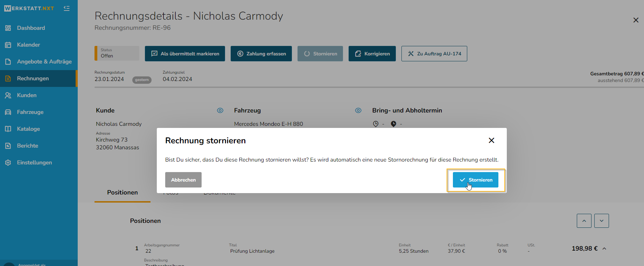Close the Rechnung stornieren dialog

[x=491, y=141]
